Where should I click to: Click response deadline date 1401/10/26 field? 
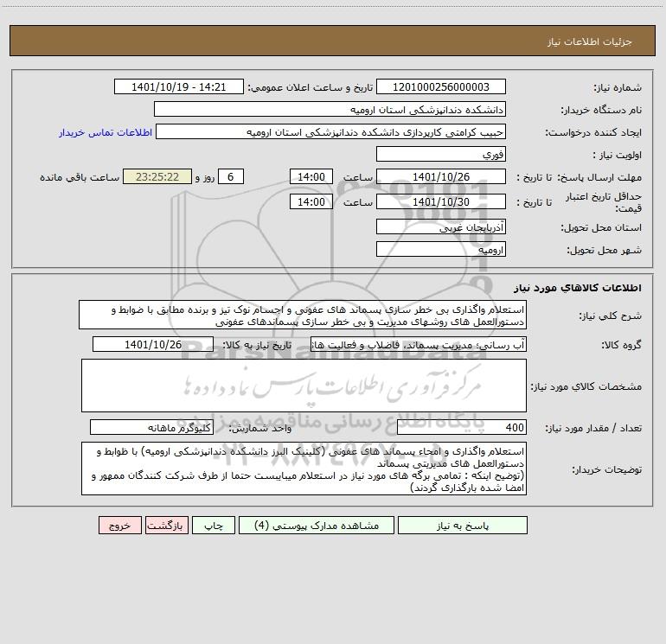point(441,176)
